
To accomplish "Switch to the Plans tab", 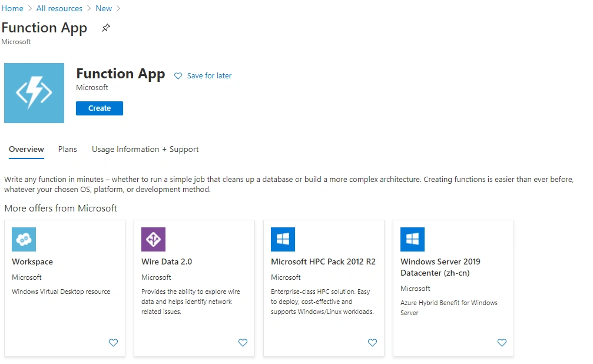I will [x=67, y=149].
